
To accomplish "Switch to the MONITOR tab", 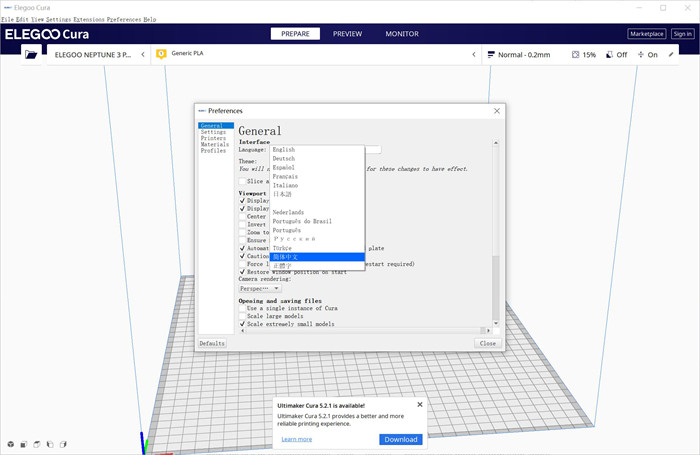I will 402,34.
